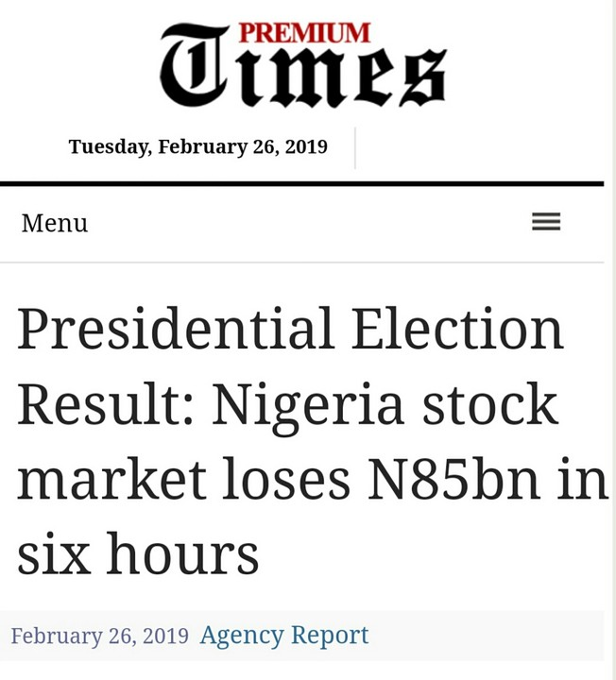This screenshot has height=680, width=616.
Task: Click the gray byline bar's empty area
Action: tap(491, 636)
